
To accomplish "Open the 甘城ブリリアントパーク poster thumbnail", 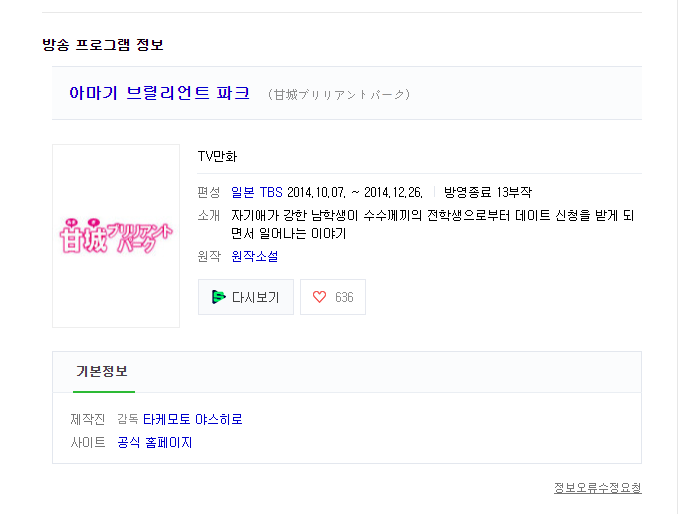I will [116, 236].
